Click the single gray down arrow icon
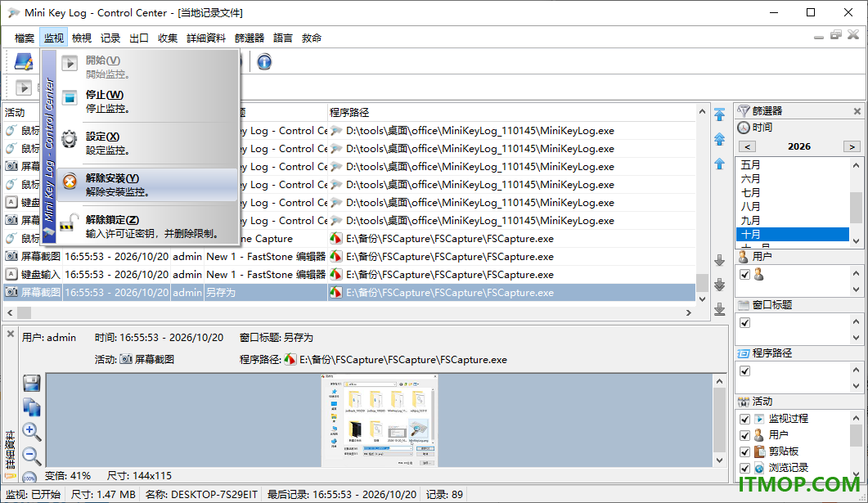The height and width of the screenshot is (503, 868). pyautogui.click(x=720, y=260)
